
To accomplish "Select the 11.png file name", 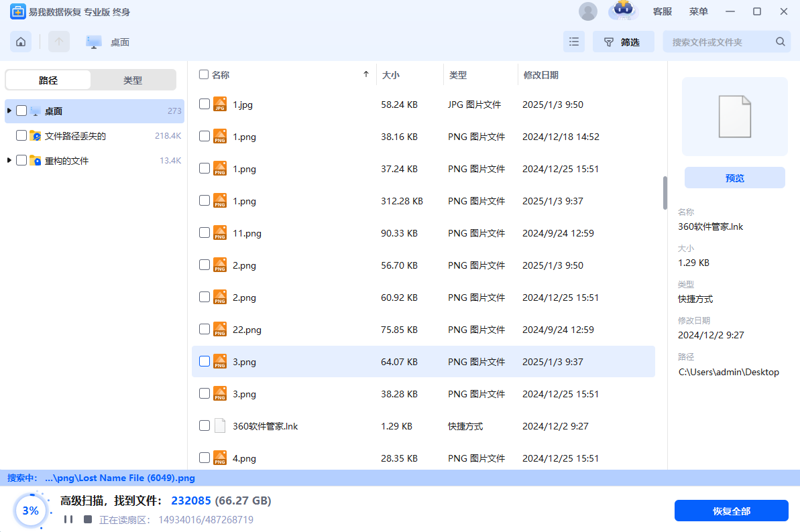I will [247, 233].
